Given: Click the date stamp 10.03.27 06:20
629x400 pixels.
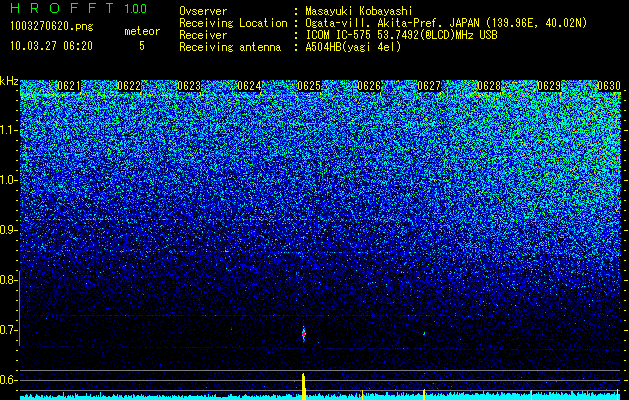Looking at the screenshot, I should (x=51, y=46).
